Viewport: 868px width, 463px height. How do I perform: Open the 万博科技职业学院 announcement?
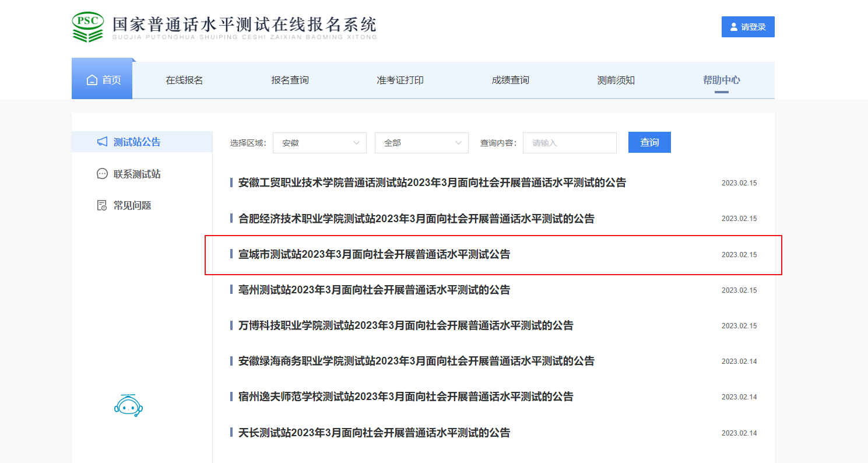[x=406, y=325]
